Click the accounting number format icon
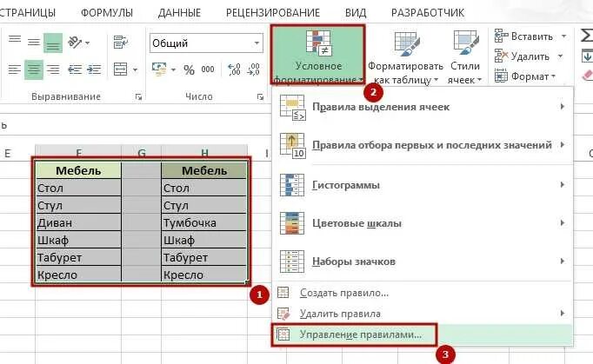 [159, 69]
